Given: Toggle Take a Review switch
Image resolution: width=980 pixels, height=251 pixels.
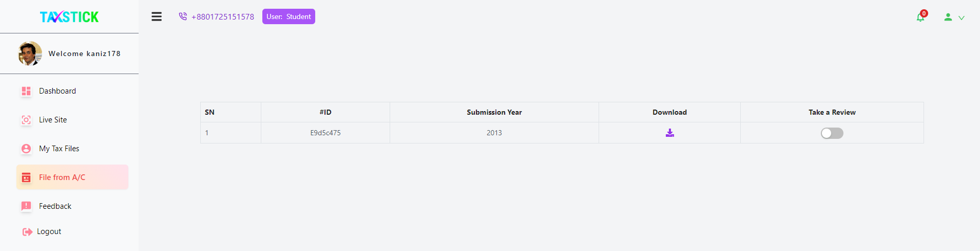Looking at the screenshot, I should (832, 133).
